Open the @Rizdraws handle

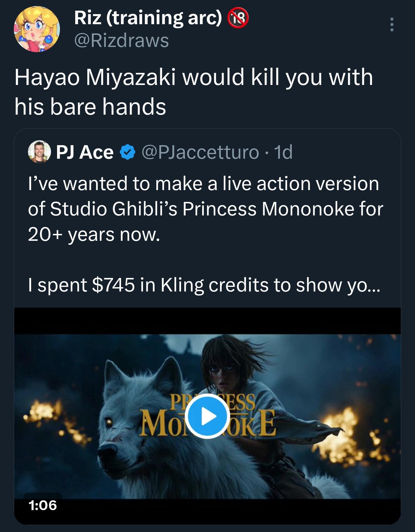coord(121,40)
